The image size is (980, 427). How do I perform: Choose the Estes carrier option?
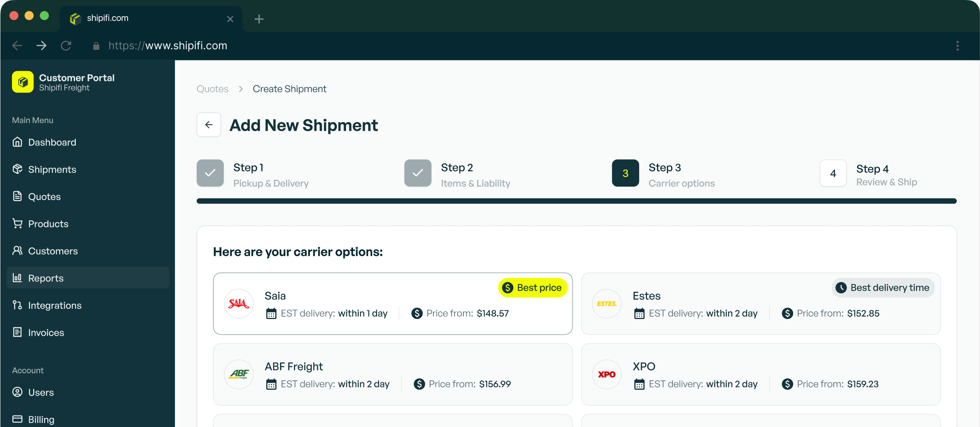pyautogui.click(x=760, y=304)
